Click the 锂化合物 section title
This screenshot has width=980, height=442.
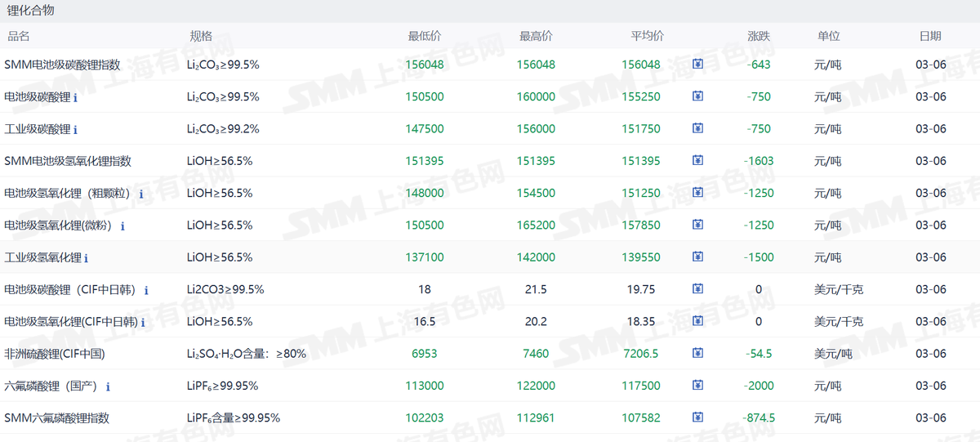(x=31, y=11)
